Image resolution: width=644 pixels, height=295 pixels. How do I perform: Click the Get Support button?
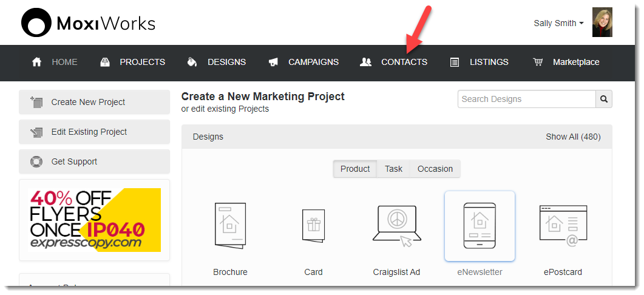click(95, 161)
